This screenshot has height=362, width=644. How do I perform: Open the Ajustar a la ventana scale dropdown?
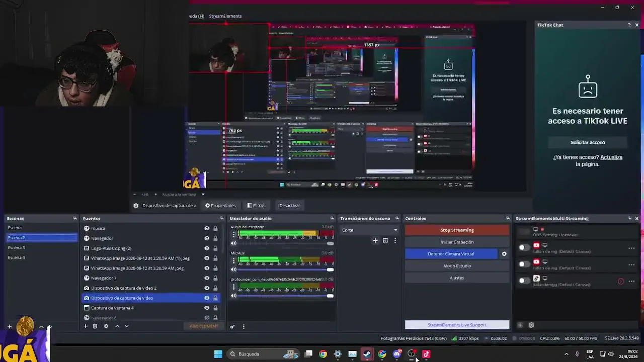203,194
